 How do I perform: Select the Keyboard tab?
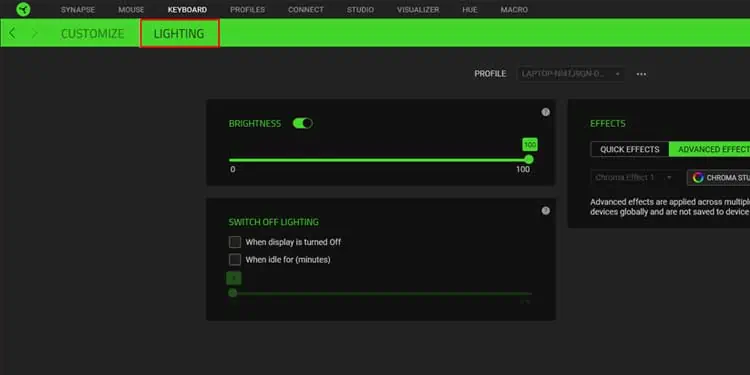point(187,10)
